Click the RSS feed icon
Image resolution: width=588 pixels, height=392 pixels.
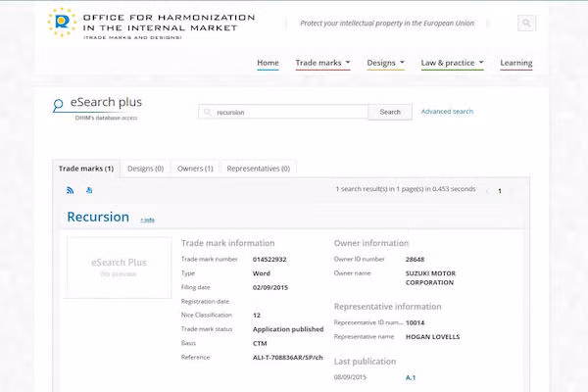71,189
